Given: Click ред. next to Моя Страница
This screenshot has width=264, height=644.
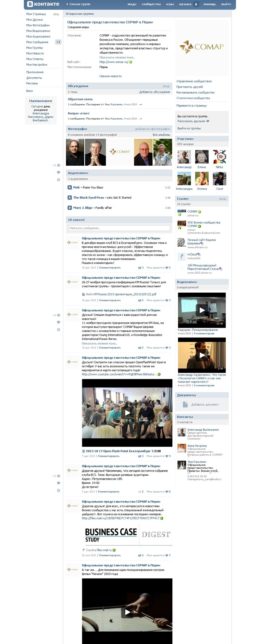Looking at the screenshot, I should 56,14.
